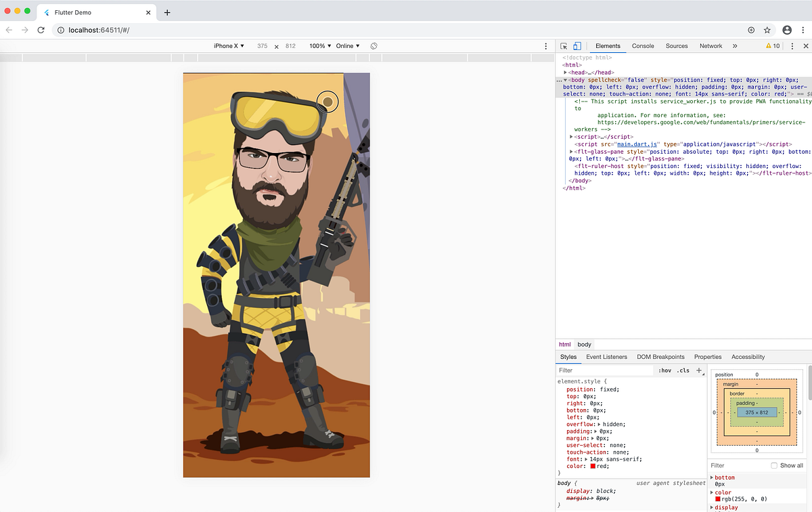Bookmark this page with the star icon
Viewport: 812px width, 512px height.
[767, 30]
